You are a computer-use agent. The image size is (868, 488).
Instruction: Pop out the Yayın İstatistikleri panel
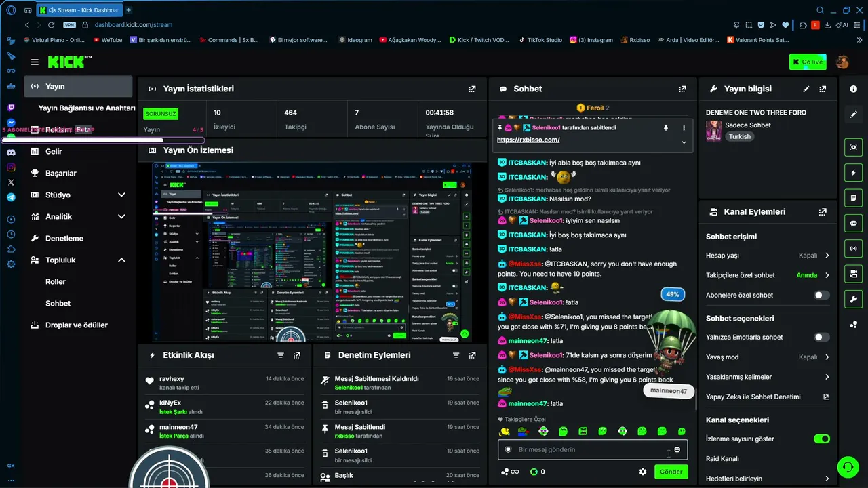pyautogui.click(x=473, y=89)
